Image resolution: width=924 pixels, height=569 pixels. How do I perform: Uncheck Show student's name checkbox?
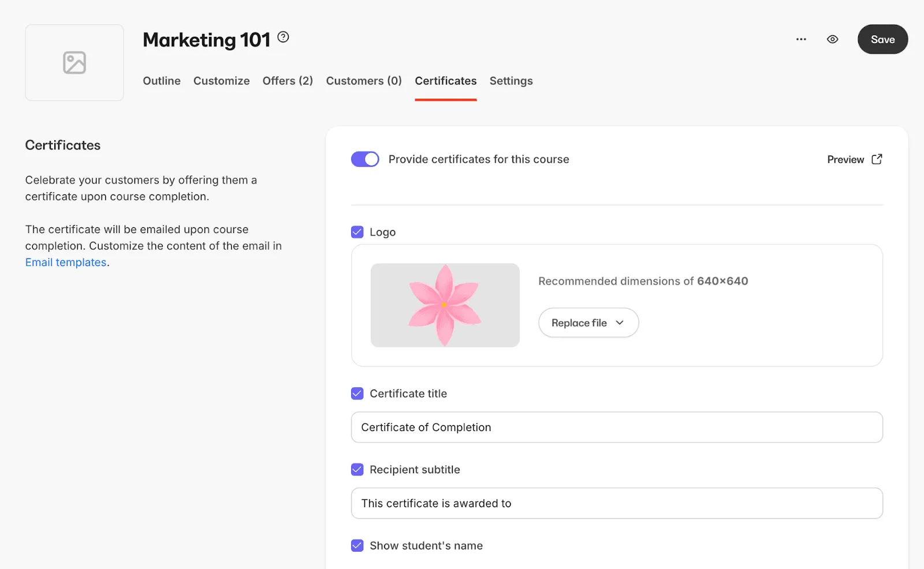click(x=357, y=545)
